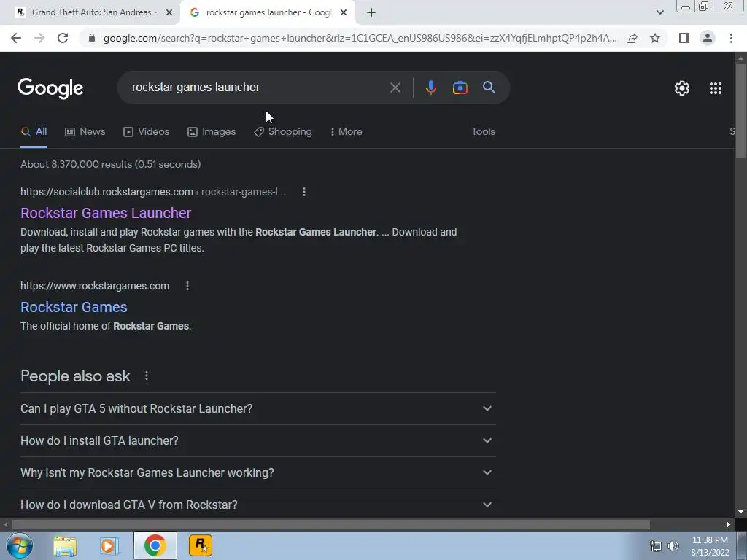Click into the search query field
747x560 pixels.
coord(252,87)
